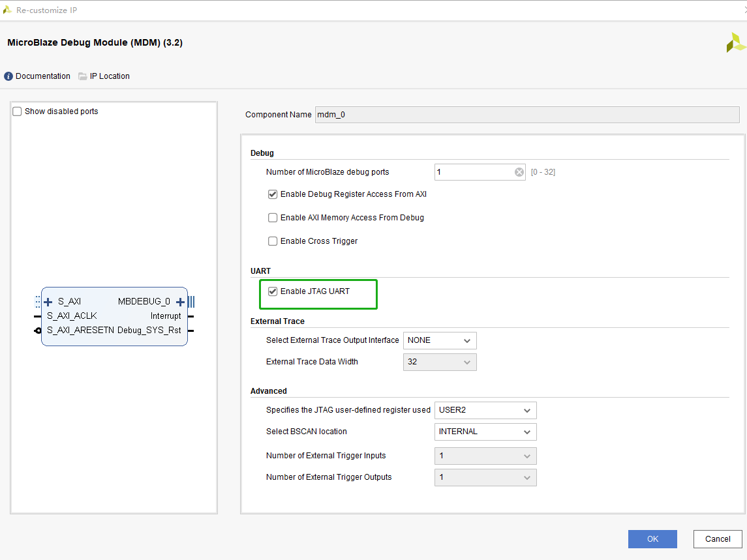This screenshot has width=747, height=560.
Task: Select the S_AXI_ARESETN port label
Action: click(x=80, y=331)
